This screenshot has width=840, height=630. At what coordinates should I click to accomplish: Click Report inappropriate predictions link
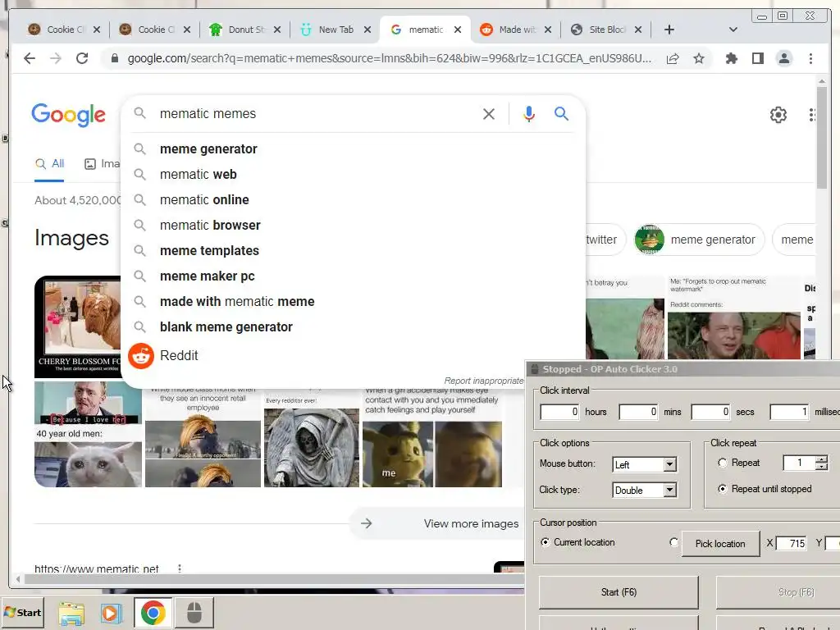tap(484, 381)
